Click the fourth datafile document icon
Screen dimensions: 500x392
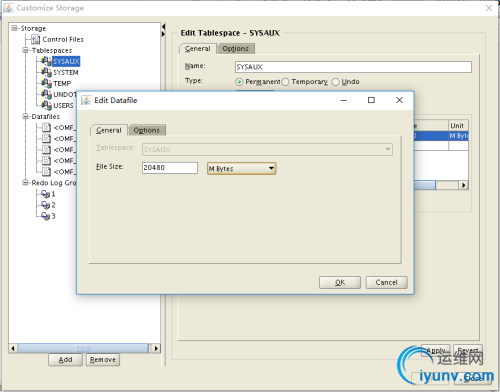[46, 160]
